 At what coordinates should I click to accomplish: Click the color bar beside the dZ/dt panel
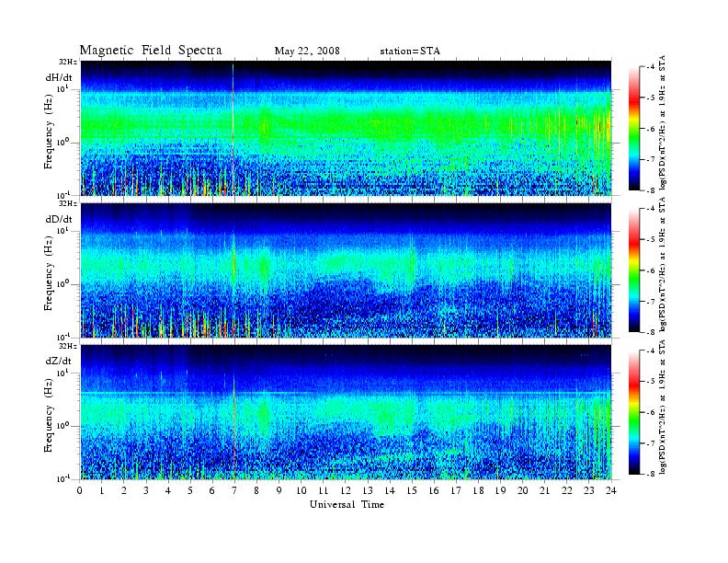coord(633,412)
